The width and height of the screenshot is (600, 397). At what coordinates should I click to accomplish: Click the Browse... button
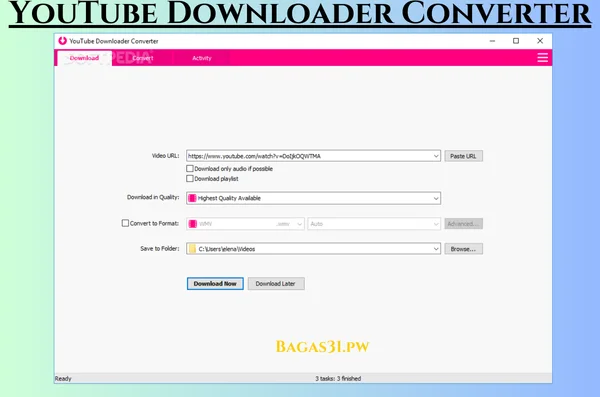[x=463, y=249]
